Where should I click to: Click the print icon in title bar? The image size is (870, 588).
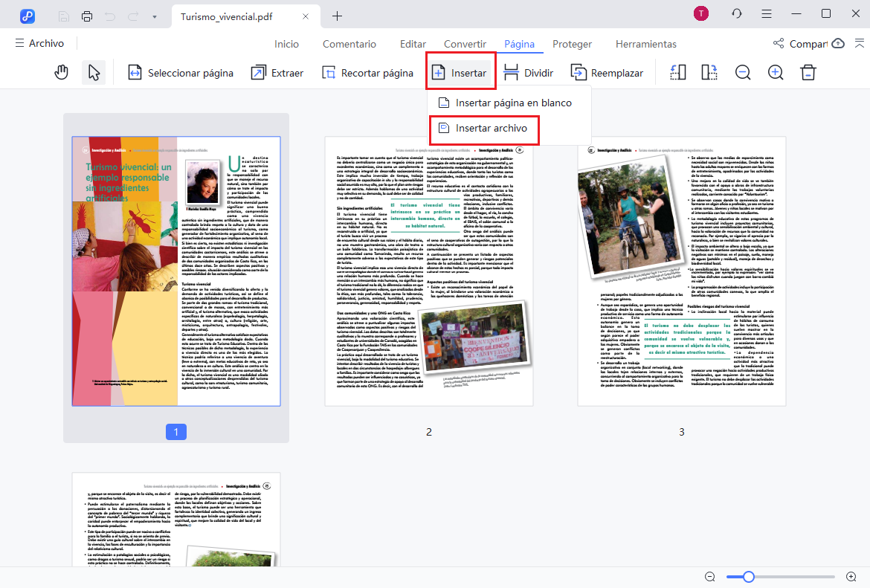coord(87,16)
